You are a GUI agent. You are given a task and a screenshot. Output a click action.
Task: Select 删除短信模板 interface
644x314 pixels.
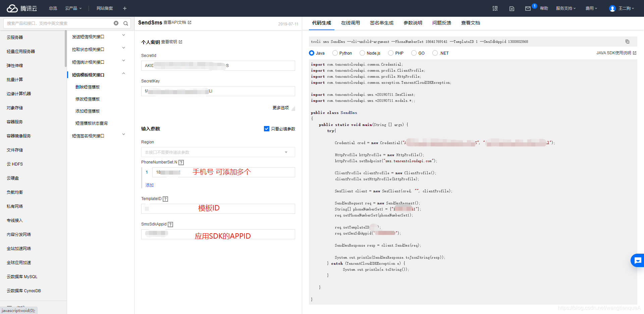(x=88, y=87)
